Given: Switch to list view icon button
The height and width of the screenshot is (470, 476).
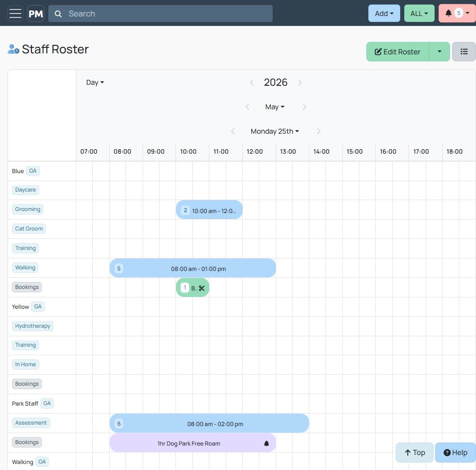Looking at the screenshot, I should (464, 52).
